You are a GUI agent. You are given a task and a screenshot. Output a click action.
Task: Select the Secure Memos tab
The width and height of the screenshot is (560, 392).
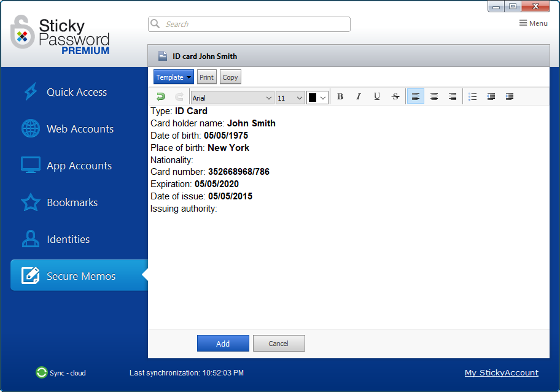(79, 275)
